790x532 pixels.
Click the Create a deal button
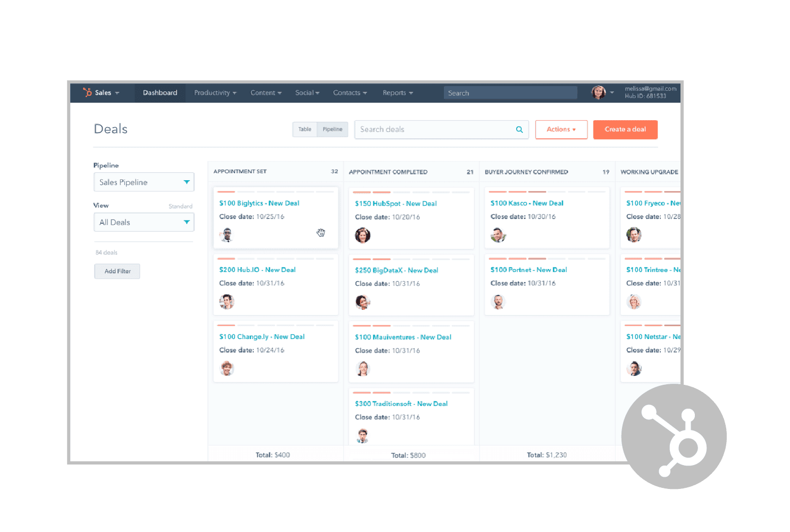[x=625, y=130]
